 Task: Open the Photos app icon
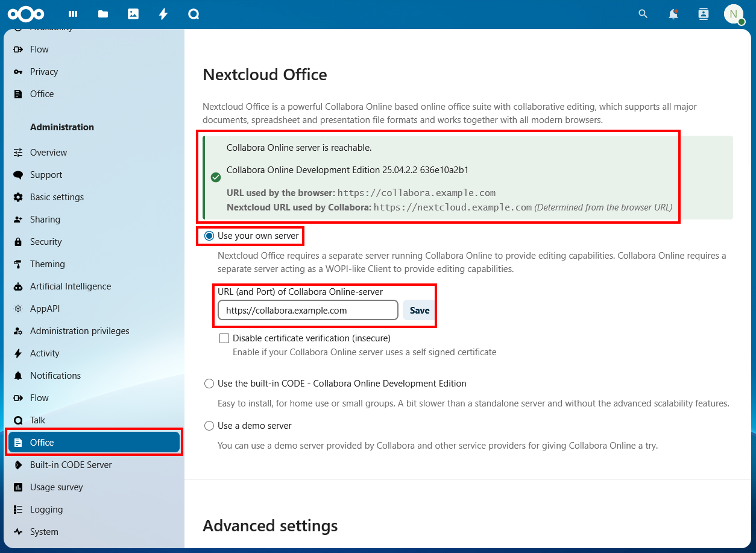click(133, 14)
